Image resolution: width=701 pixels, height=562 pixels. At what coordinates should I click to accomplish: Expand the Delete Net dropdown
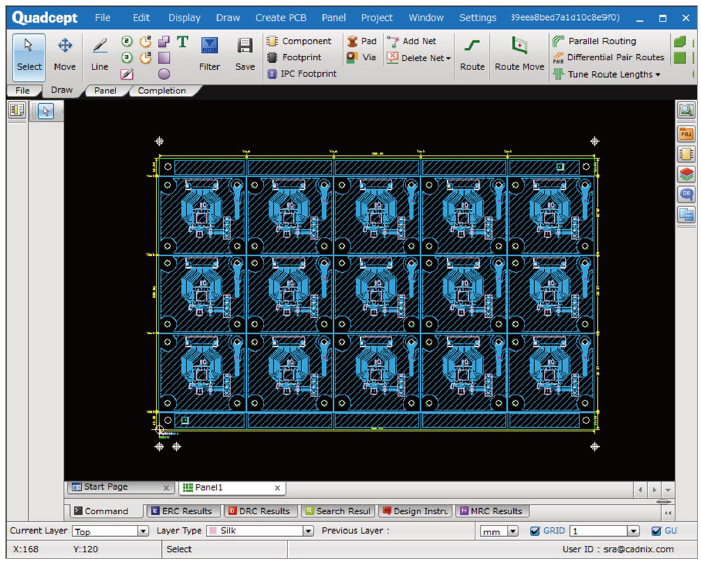click(x=449, y=58)
